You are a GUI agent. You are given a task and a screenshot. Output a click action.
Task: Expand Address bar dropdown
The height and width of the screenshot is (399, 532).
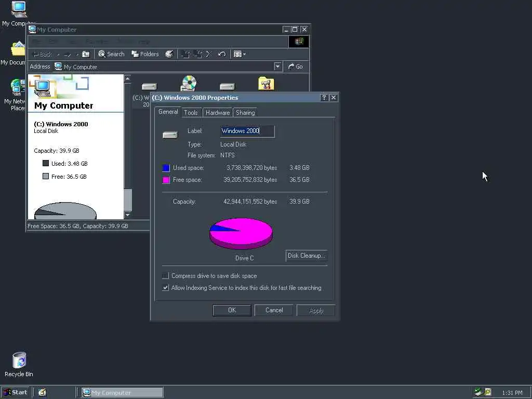click(x=277, y=66)
